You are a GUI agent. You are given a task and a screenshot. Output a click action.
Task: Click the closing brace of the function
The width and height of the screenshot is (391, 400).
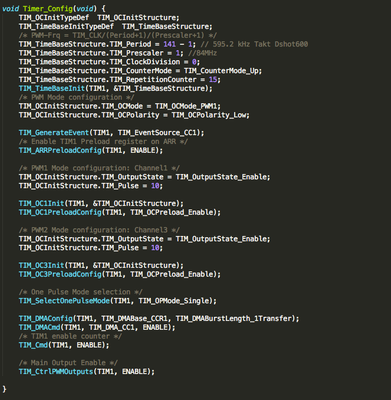point(4,389)
